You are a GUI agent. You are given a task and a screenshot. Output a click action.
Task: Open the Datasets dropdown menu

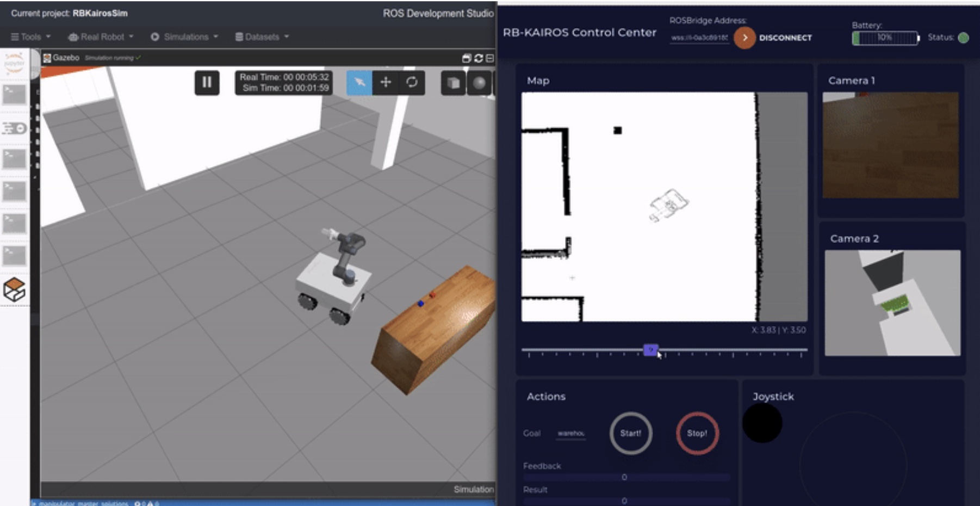[262, 36]
